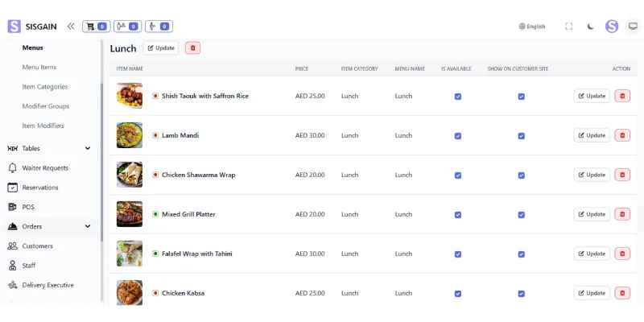Toggle Is Available for Mixed Grill Platter

458,215
